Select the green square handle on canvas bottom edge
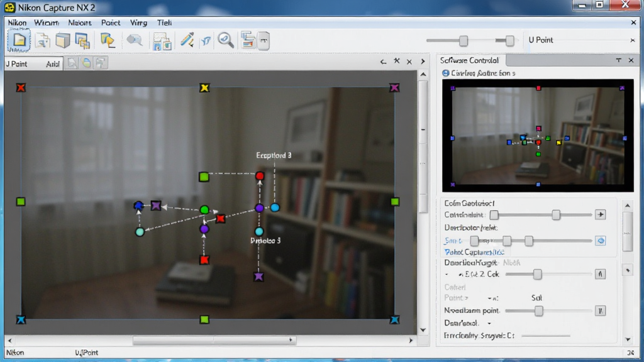The height and width of the screenshot is (362, 644). (x=204, y=320)
